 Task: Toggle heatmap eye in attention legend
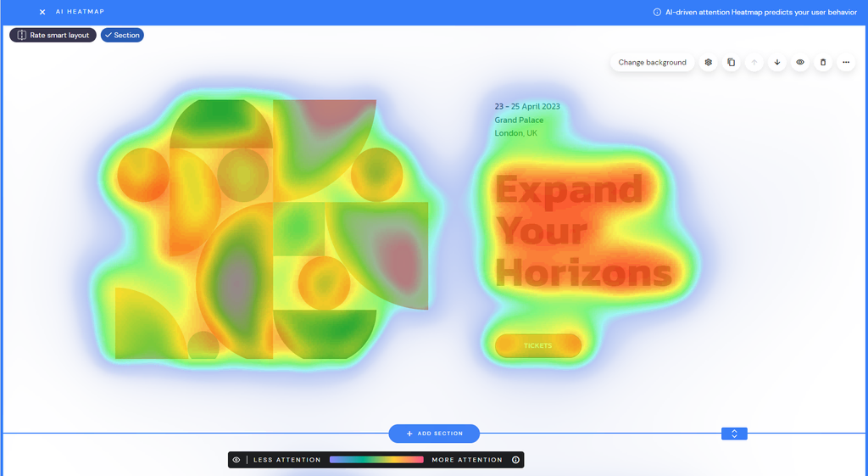click(236, 460)
